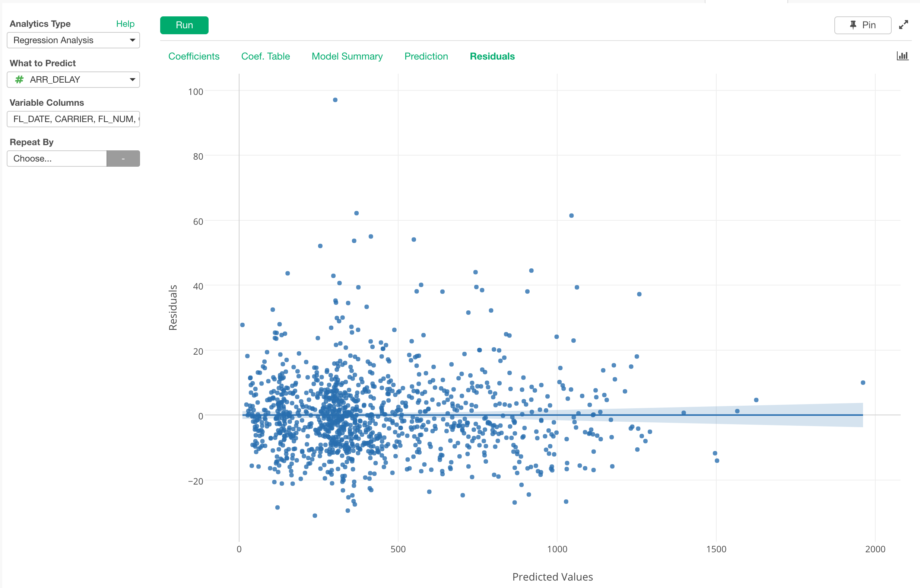Open the Help link
This screenshot has width=920, height=588.
125,24
